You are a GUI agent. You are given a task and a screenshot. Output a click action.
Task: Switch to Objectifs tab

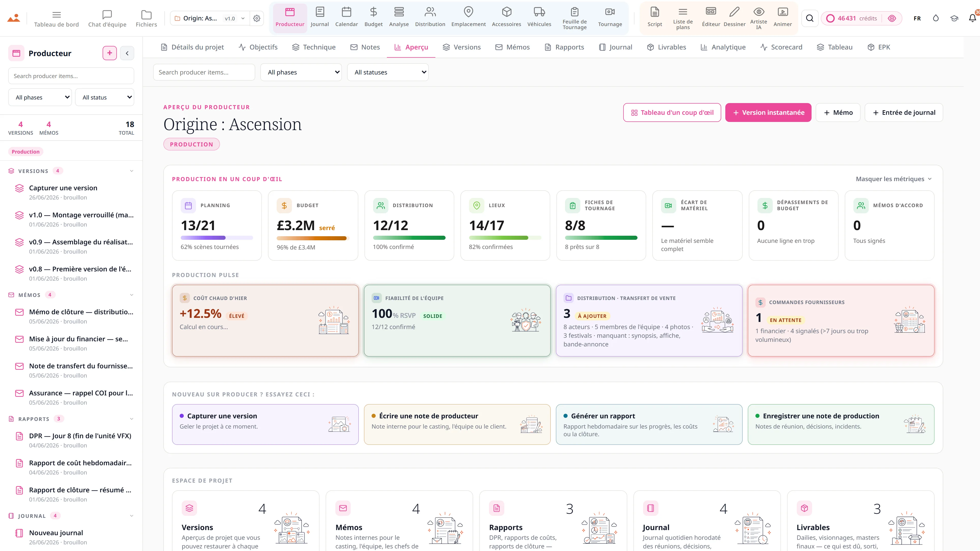258,47
